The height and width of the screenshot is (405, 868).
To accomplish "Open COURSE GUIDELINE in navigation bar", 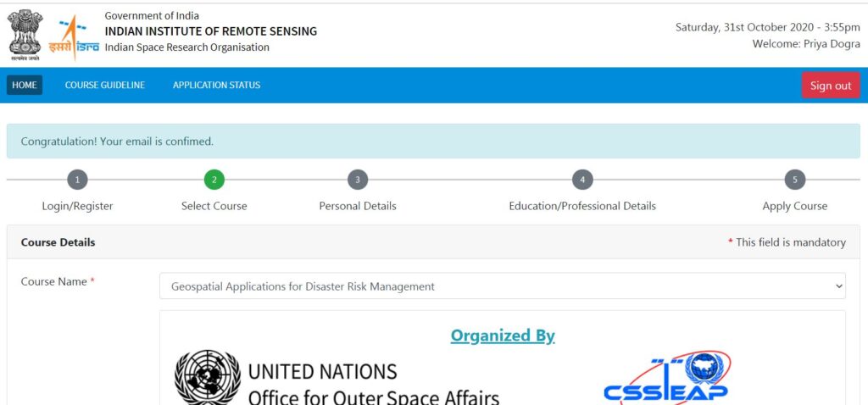I will pos(104,86).
